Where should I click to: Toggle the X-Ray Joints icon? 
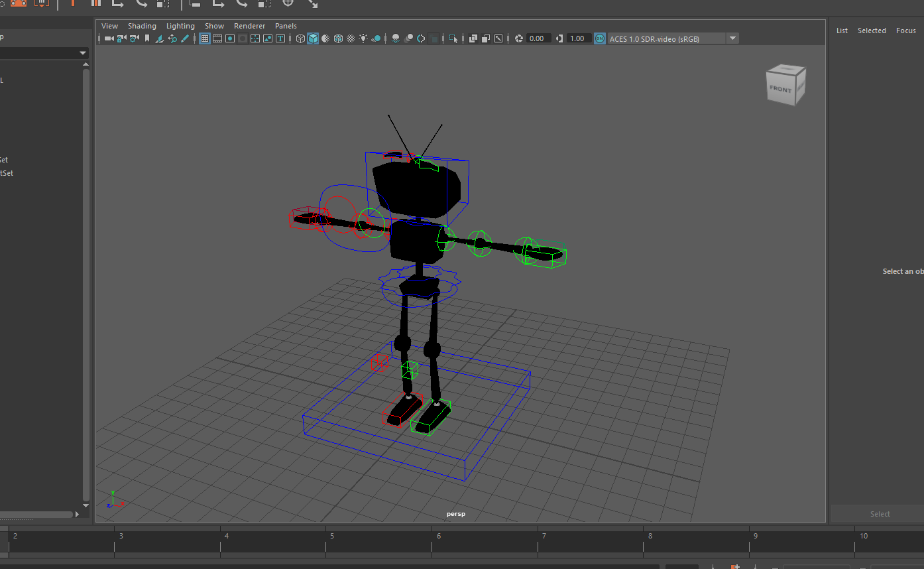tap(498, 38)
